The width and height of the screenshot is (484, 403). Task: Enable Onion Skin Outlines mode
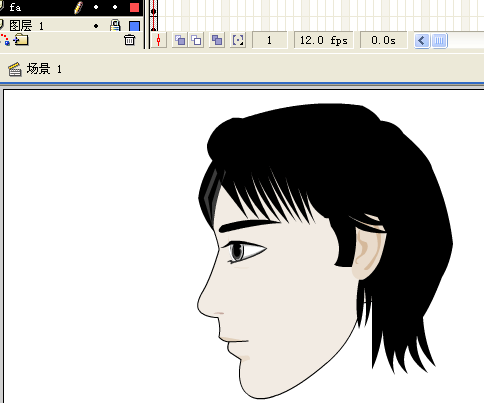(196, 40)
